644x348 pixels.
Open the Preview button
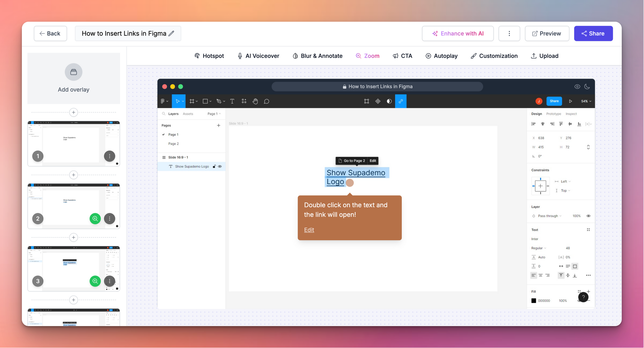tap(547, 33)
